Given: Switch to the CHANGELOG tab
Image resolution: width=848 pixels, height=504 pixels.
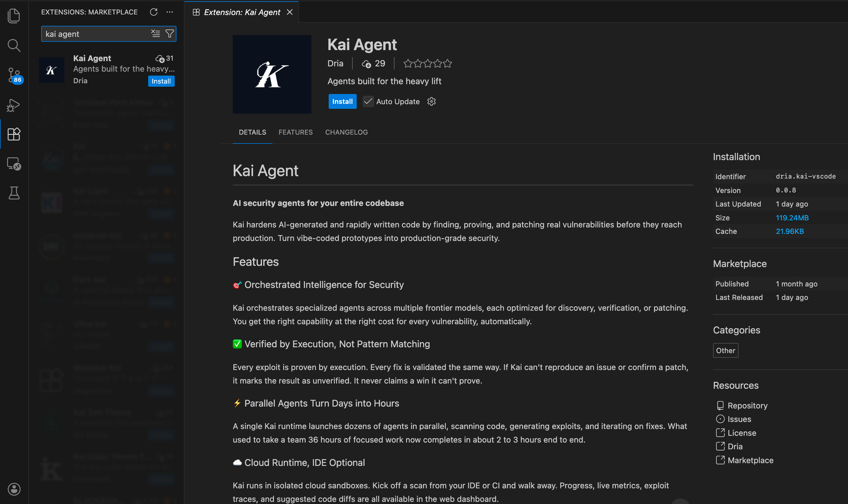Looking at the screenshot, I should click(x=346, y=132).
